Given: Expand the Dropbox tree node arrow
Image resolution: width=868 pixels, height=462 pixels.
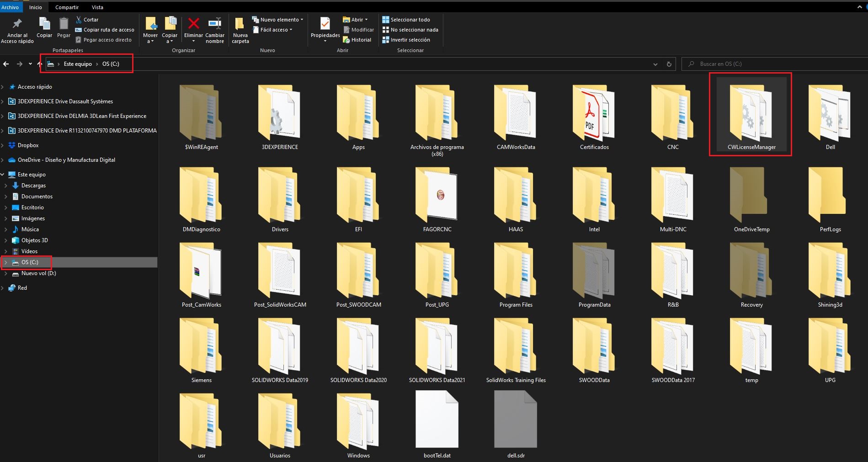Looking at the screenshot, I should pos(3,145).
